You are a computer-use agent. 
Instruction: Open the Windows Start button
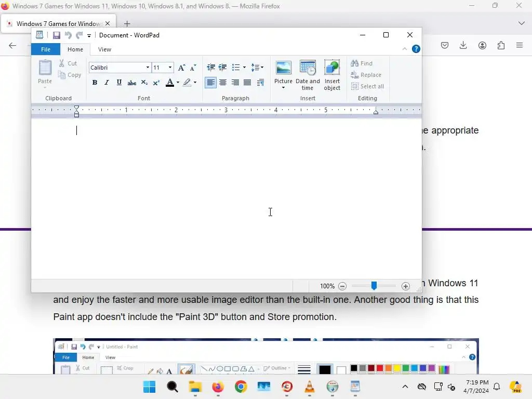(x=149, y=387)
